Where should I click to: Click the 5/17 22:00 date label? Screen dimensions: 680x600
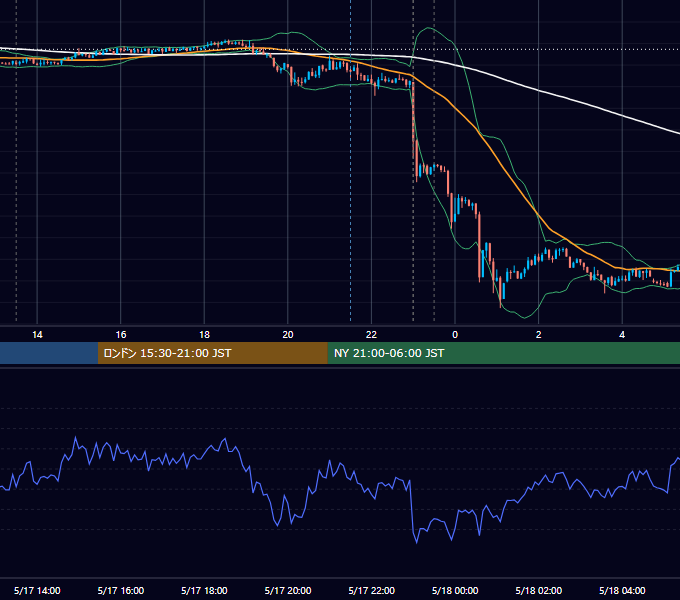coord(372,590)
